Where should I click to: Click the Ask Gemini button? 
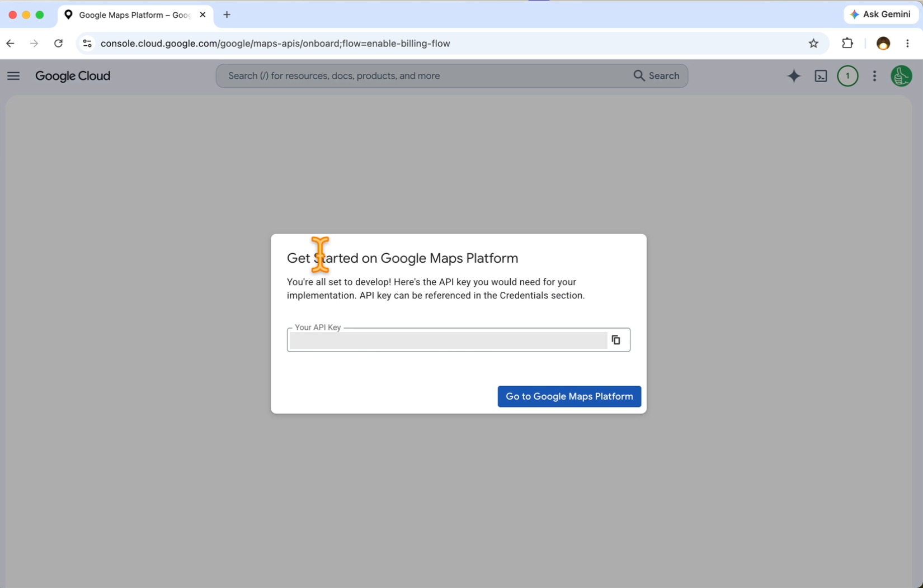tap(880, 15)
